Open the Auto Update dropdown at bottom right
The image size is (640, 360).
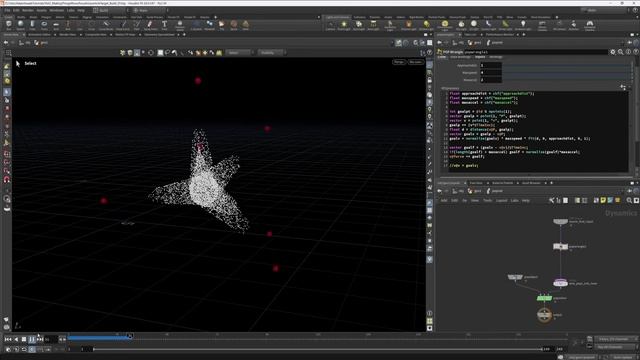[621, 357]
